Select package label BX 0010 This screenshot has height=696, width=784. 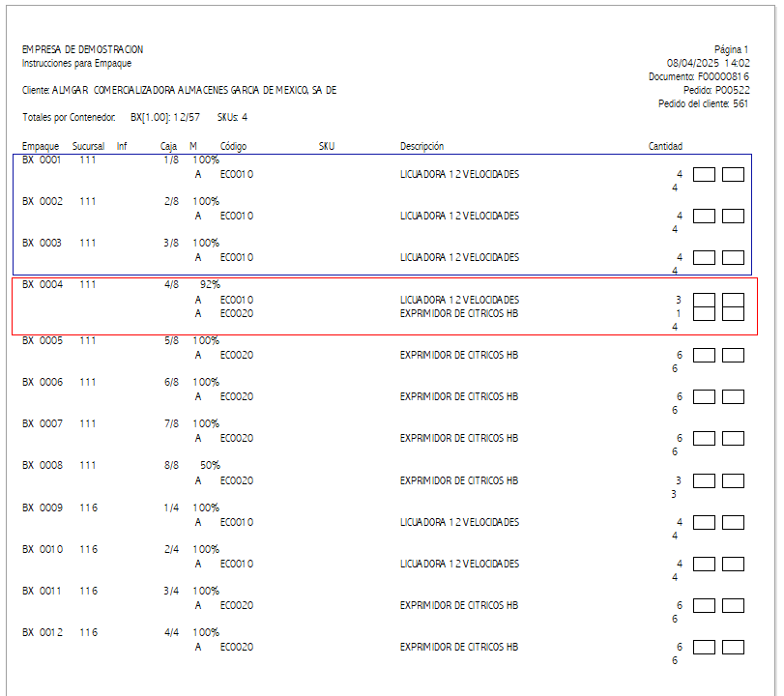tap(43, 549)
